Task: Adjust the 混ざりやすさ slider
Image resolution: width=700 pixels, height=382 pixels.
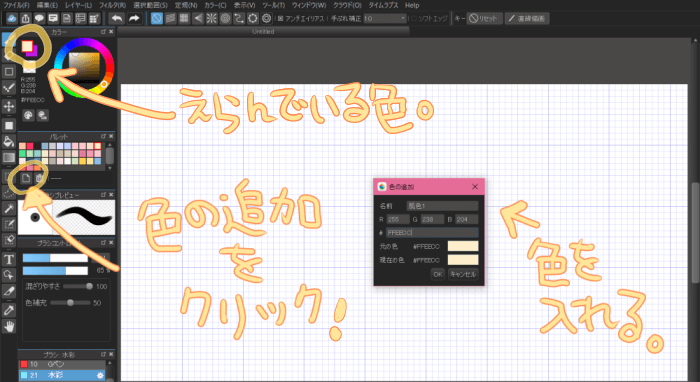Action: 78,286
